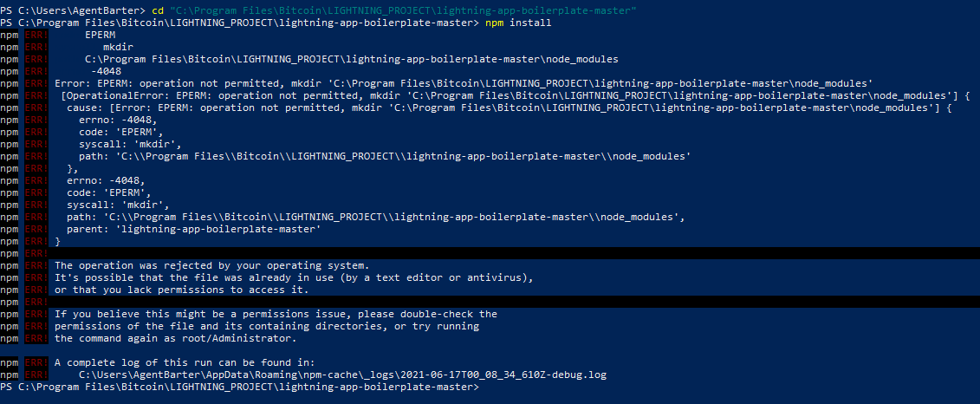Click the debug log file path
The image size is (980, 404).
click(x=342, y=375)
